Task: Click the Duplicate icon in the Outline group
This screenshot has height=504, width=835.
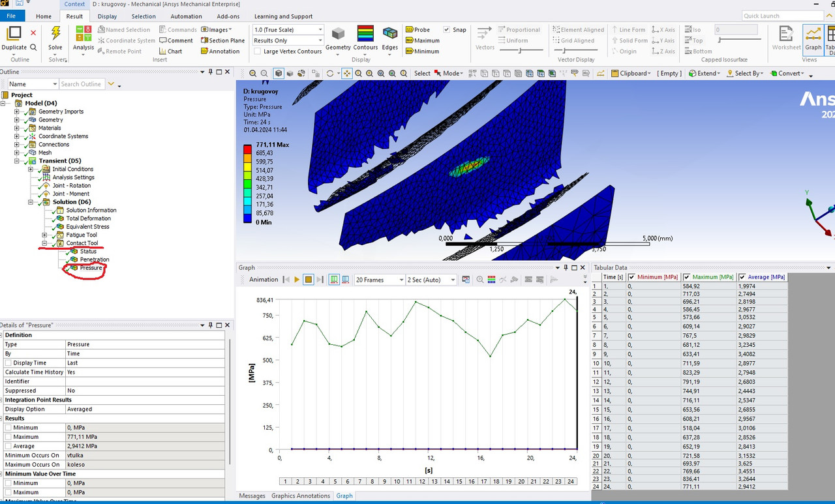Action: [14, 34]
